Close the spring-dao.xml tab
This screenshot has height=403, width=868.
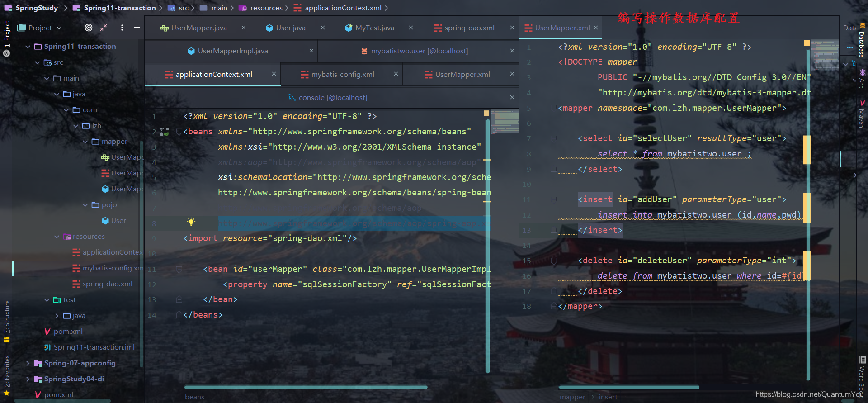tap(512, 28)
